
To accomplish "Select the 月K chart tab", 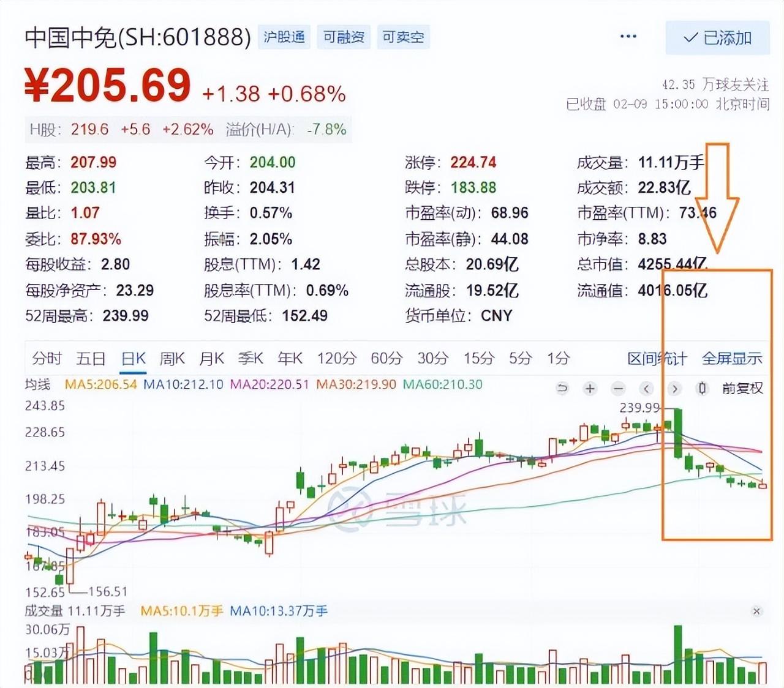I will [211, 358].
